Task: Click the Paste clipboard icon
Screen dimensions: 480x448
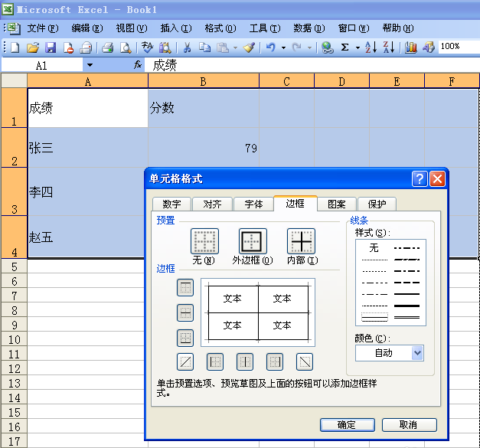Action: coord(223,47)
